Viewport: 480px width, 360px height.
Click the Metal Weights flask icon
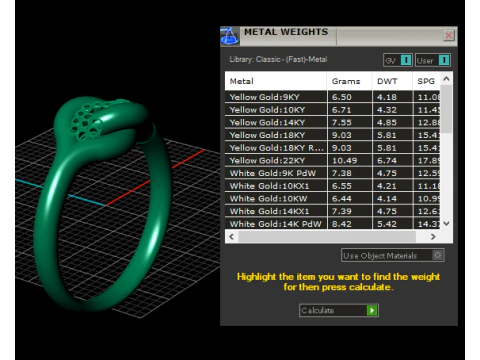[230, 36]
